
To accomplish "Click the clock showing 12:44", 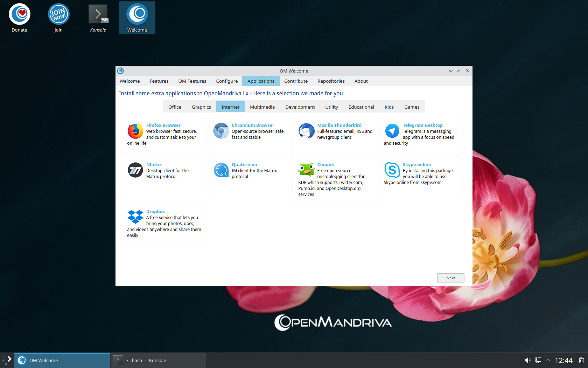I will 564,360.
